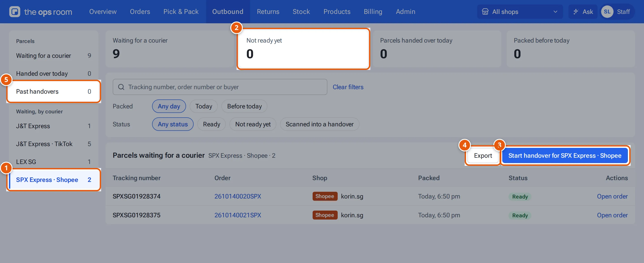Open order link 2610140021SPX
Image resolution: width=644 pixels, height=263 pixels.
[237, 215]
